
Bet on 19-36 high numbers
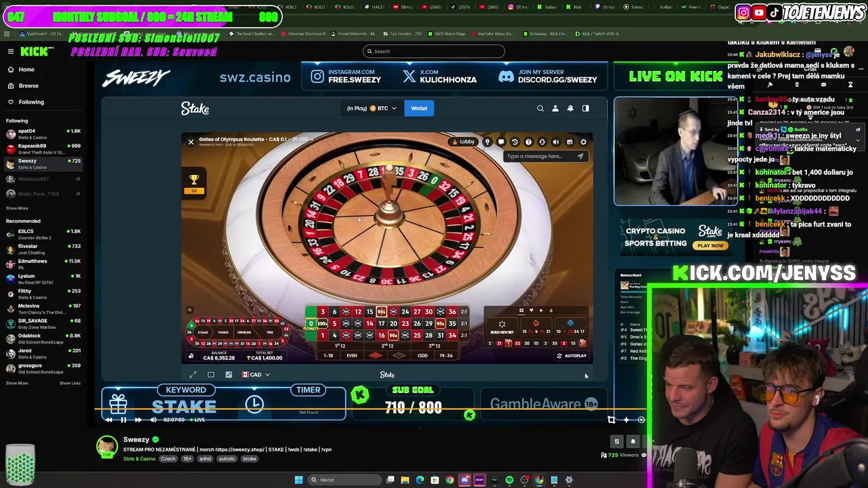coord(446,355)
